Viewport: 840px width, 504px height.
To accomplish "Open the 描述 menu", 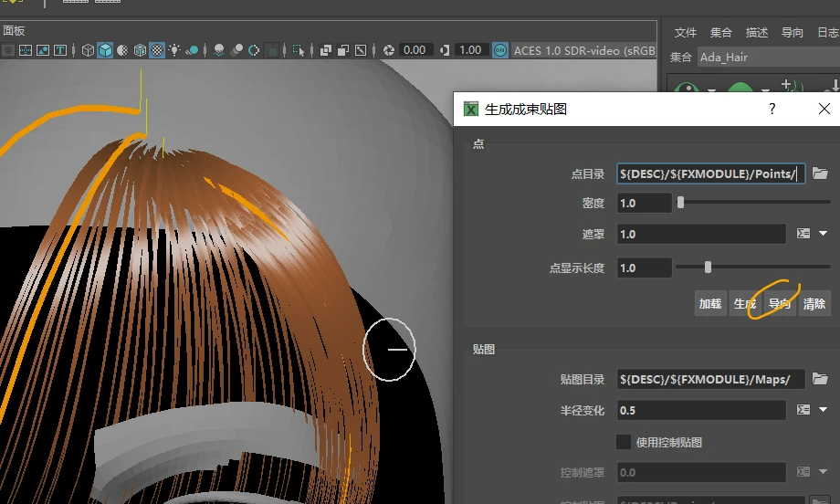I will [x=757, y=33].
